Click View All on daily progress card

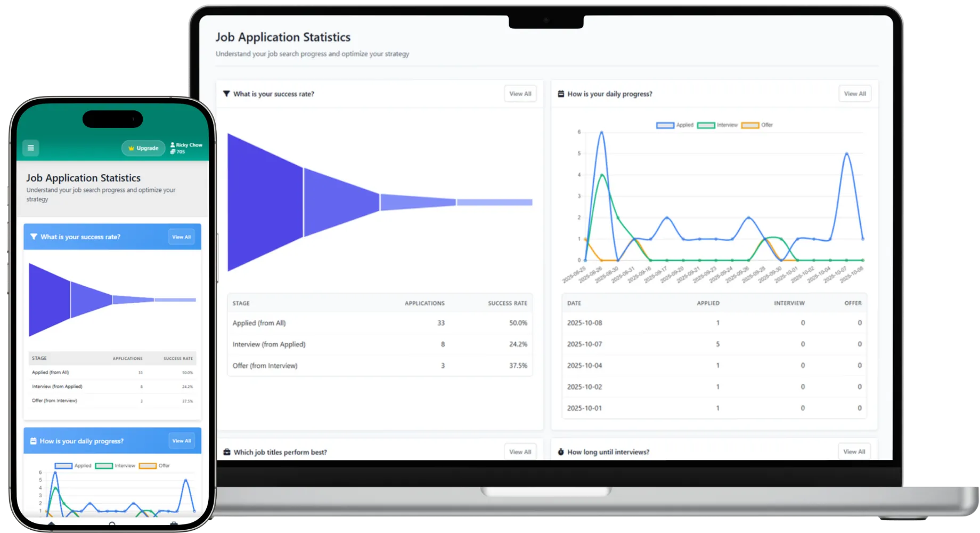pos(855,93)
